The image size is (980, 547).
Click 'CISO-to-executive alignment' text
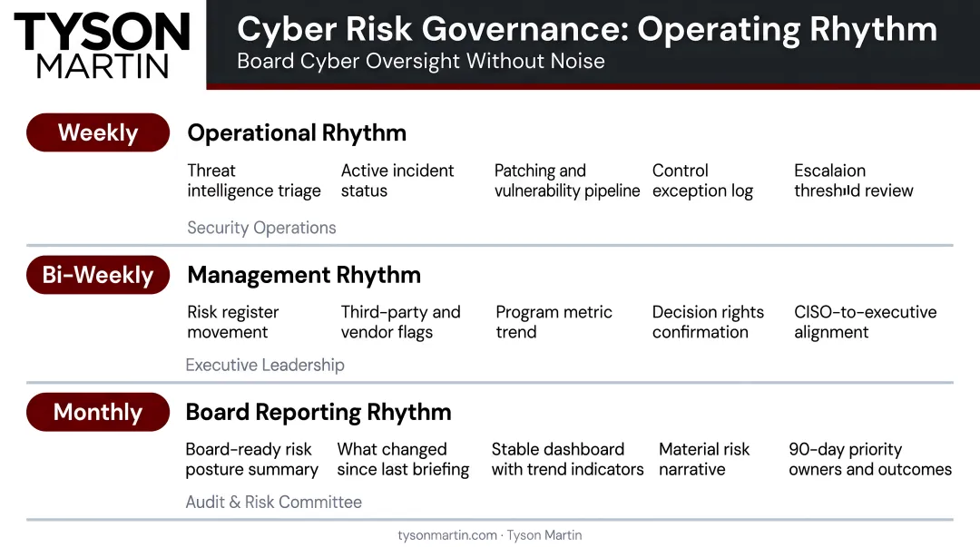tap(865, 322)
